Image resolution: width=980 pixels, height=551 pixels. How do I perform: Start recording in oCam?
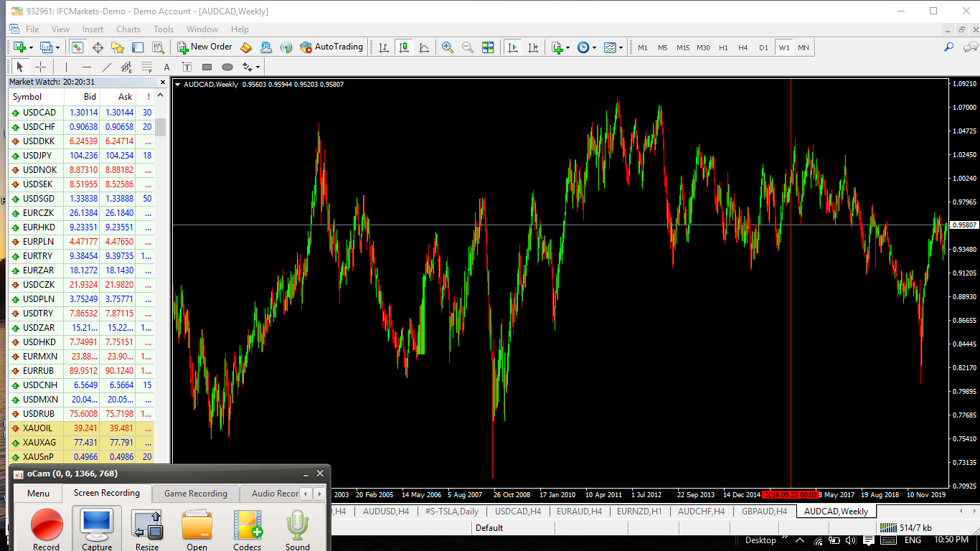pyautogui.click(x=47, y=529)
